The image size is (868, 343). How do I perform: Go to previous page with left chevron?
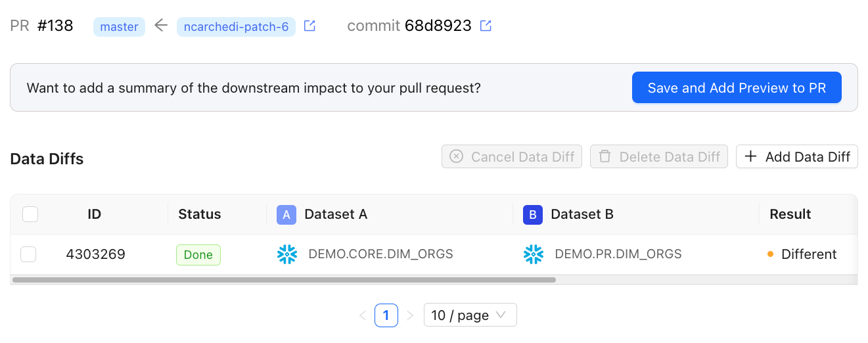(x=363, y=315)
